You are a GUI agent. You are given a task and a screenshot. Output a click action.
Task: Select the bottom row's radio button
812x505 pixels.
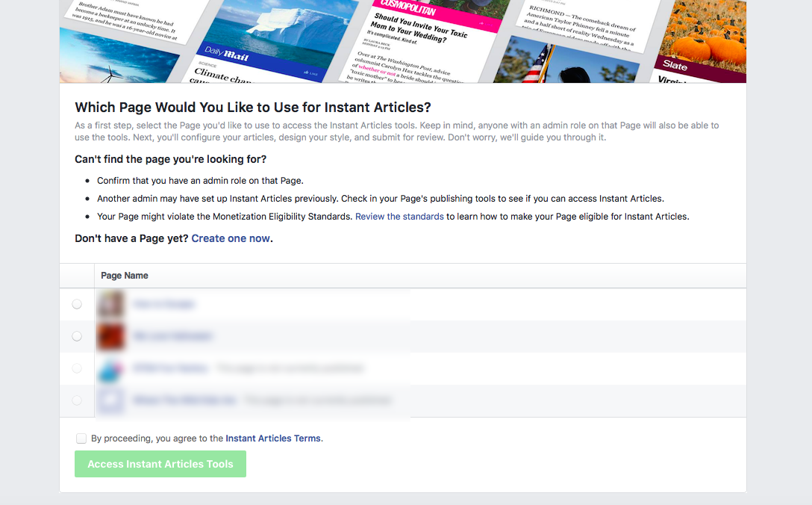[x=77, y=400]
